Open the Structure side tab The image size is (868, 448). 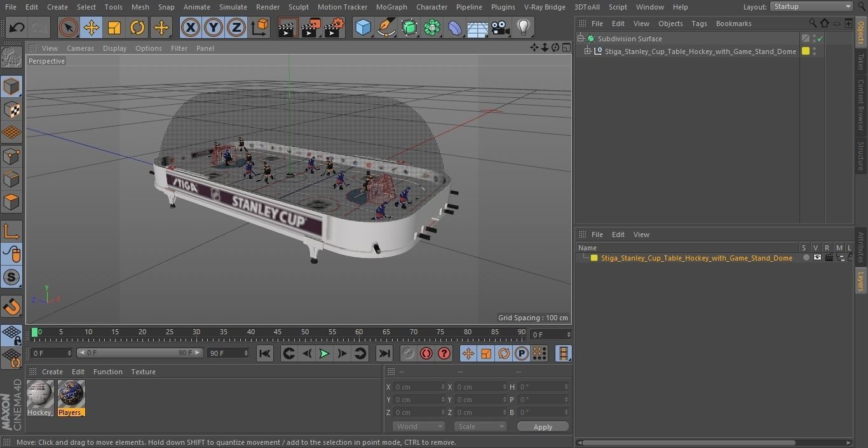click(x=861, y=156)
